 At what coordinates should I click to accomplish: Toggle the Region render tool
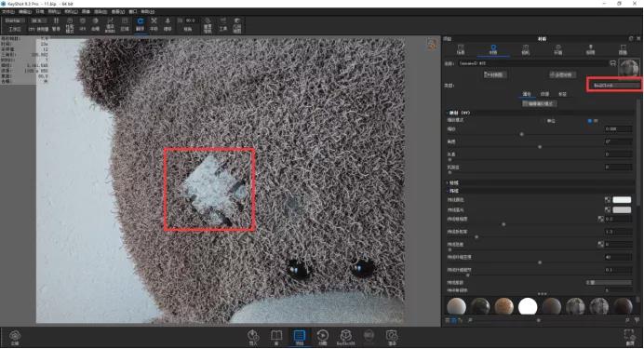coord(125,24)
